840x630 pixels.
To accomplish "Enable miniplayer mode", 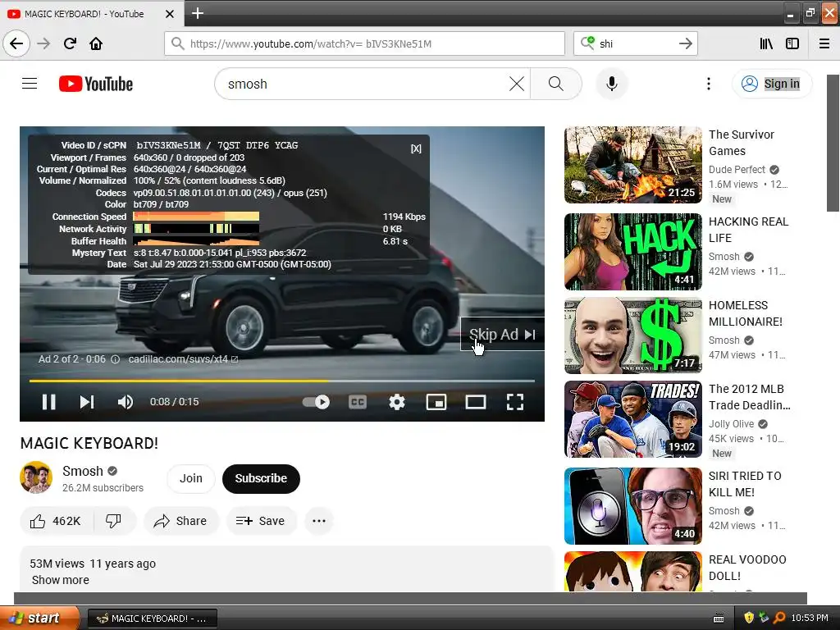I will point(436,402).
